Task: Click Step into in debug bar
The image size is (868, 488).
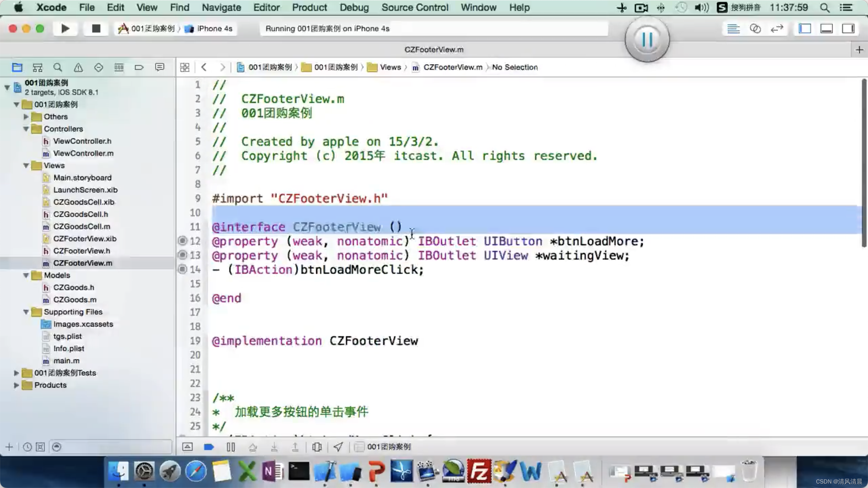Action: (274, 447)
